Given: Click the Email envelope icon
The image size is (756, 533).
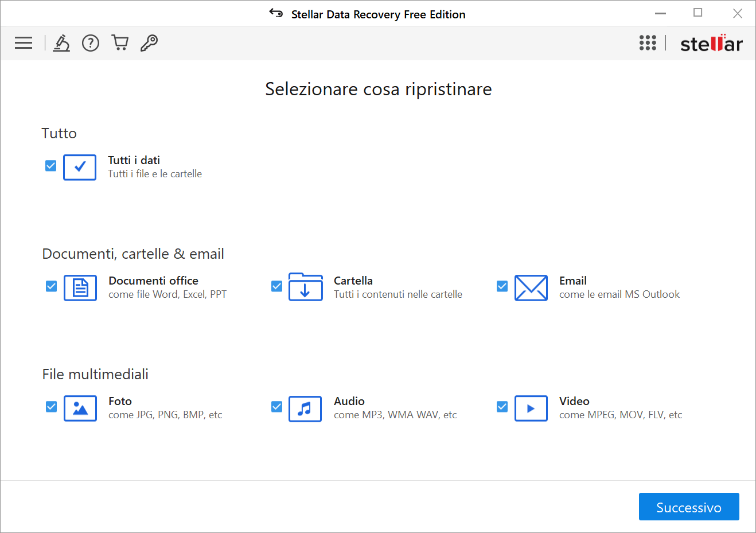Looking at the screenshot, I should coord(531,288).
